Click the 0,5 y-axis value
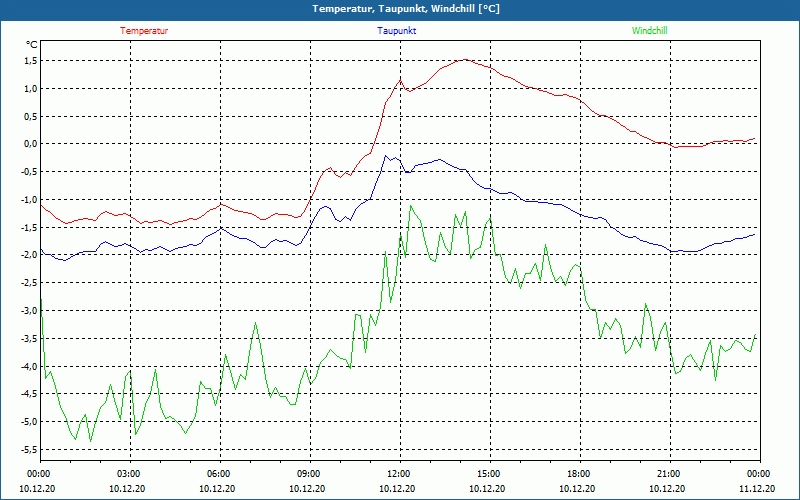Viewport: 800px width, 500px height. coord(31,116)
